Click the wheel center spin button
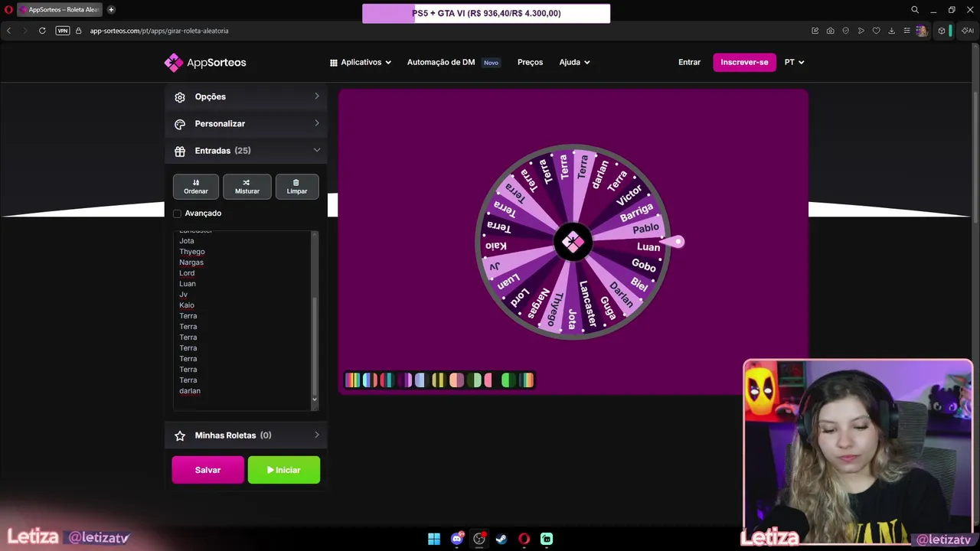Screen dimensions: 980x551 point(573,242)
